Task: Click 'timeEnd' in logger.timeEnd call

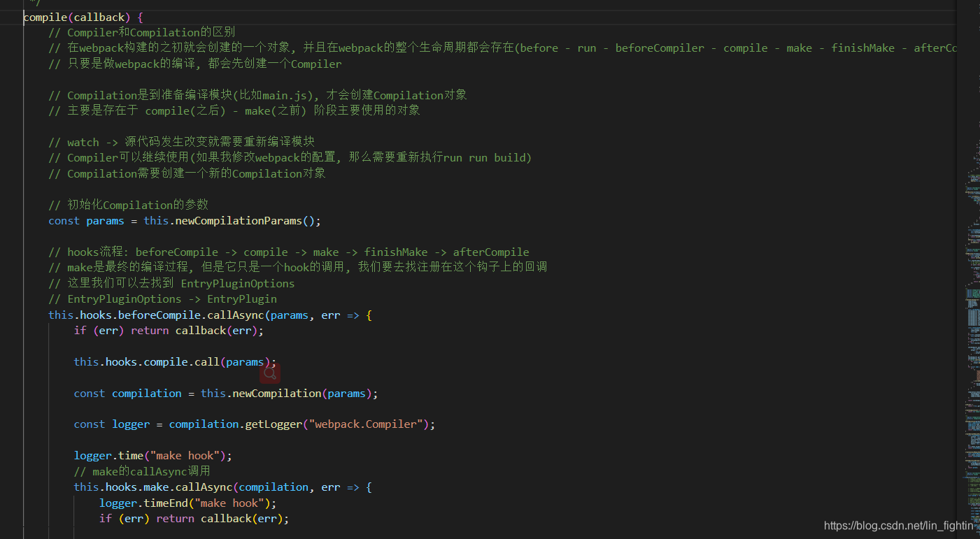Action: pos(166,503)
